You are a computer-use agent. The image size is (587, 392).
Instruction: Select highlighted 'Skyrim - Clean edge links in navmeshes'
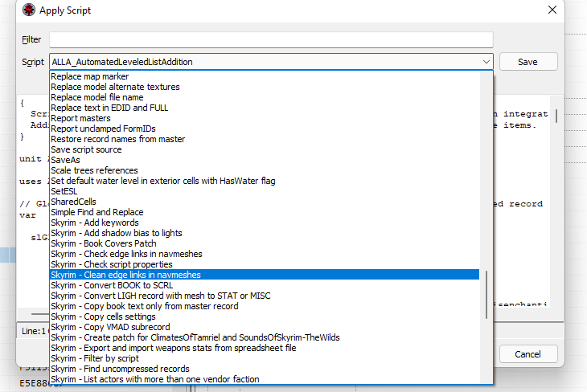point(265,275)
